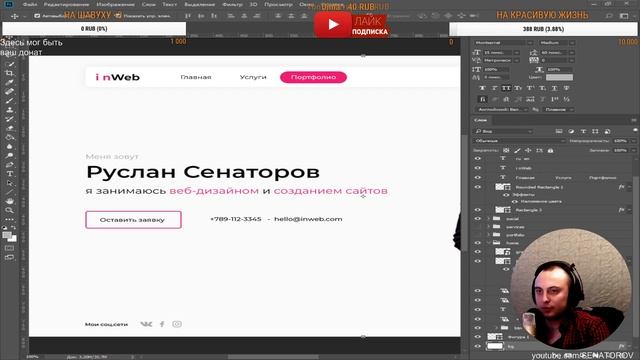
Task: Toggle Underline in Character panel
Action: pos(554,88)
